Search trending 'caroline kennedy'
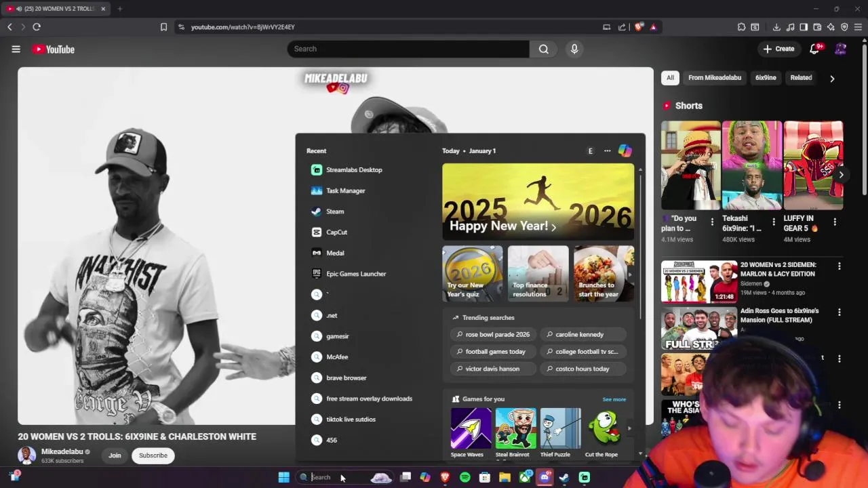 click(583, 334)
